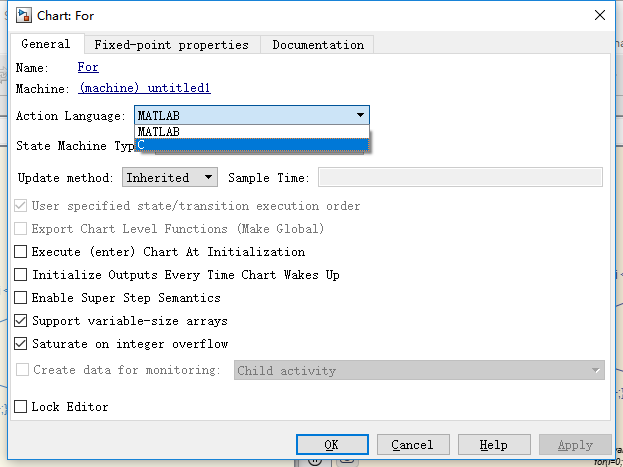Enable Super Step Semantics checkbox
The height and width of the screenshot is (467, 623).
pyautogui.click(x=21, y=298)
